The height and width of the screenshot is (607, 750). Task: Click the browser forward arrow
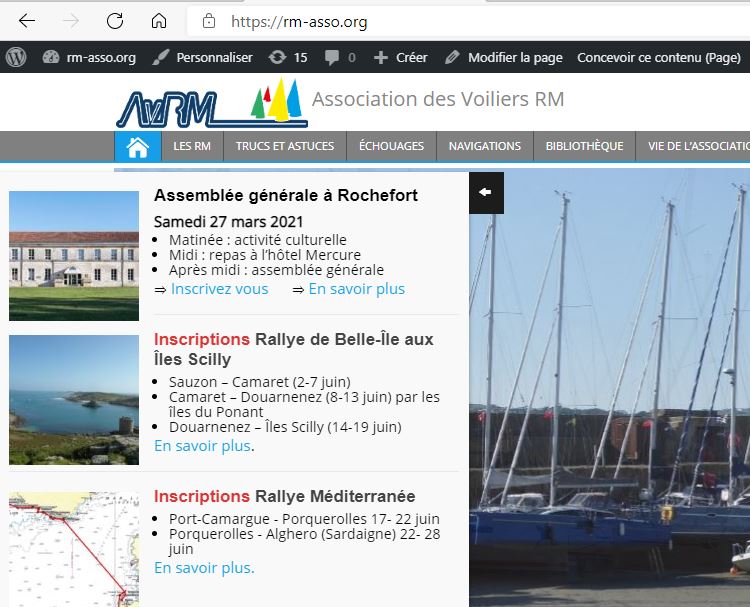(x=71, y=21)
